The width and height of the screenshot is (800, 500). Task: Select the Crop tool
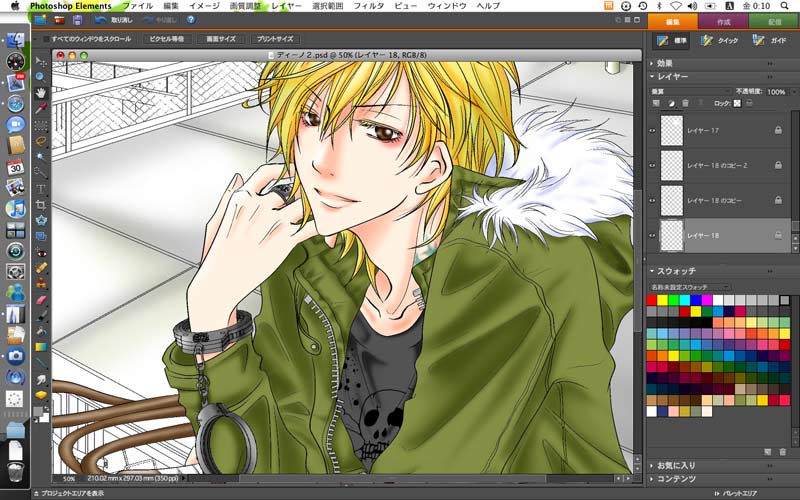tap(41, 205)
